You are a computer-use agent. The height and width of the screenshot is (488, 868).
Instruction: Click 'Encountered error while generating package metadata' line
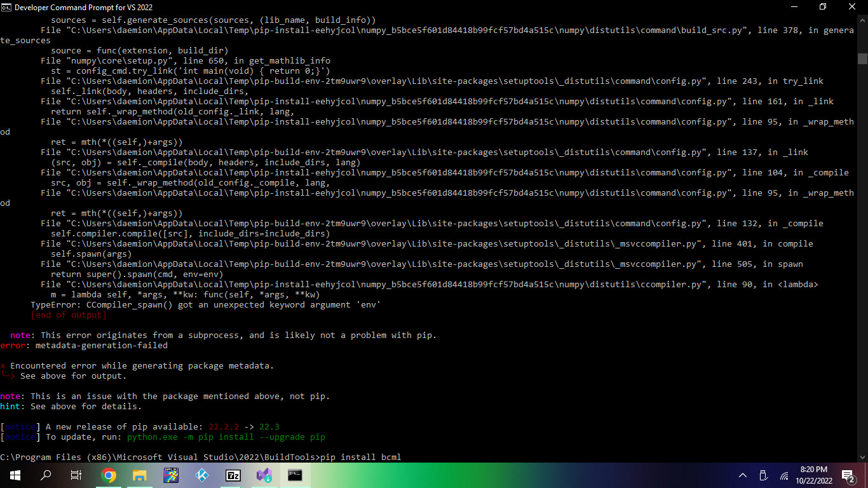(x=137, y=366)
